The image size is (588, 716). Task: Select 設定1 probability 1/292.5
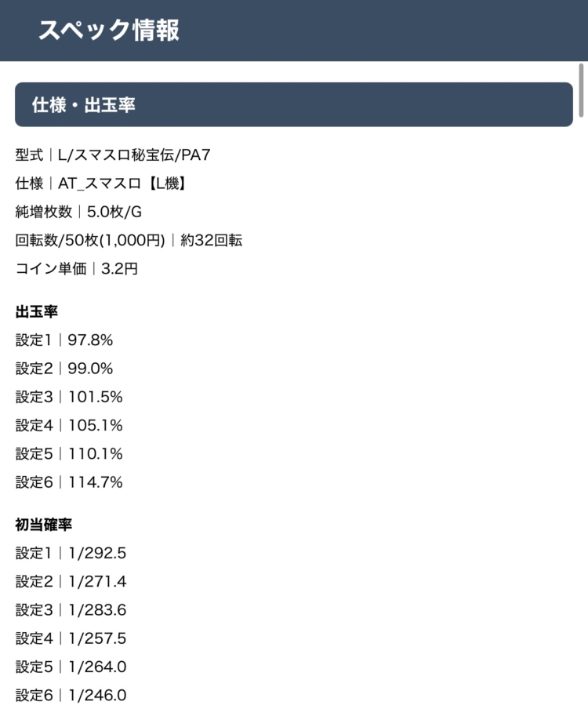tap(71, 553)
